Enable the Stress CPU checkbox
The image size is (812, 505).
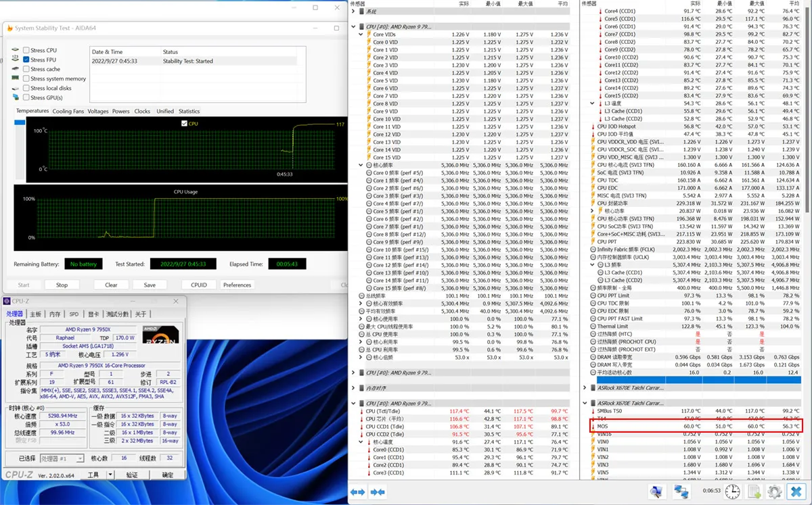pos(26,50)
